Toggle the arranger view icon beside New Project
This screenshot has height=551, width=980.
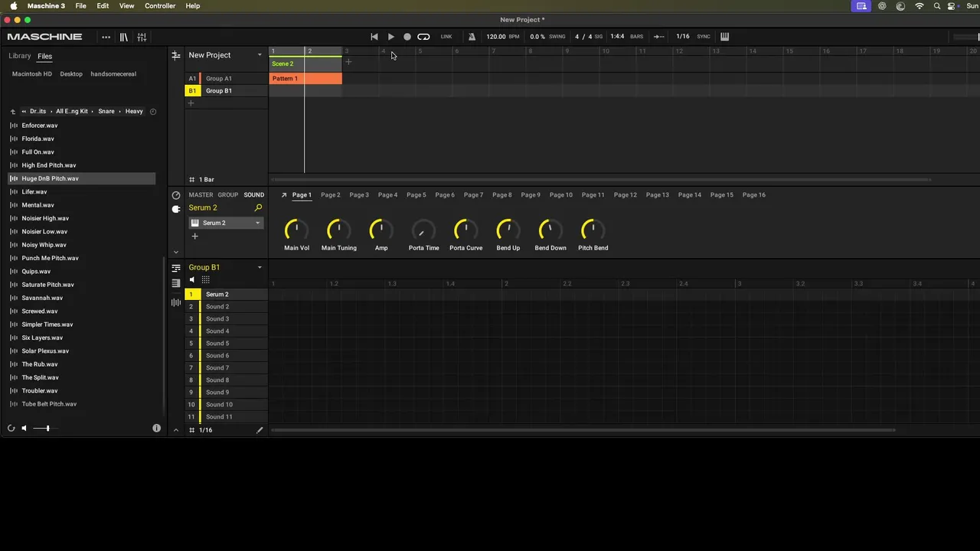176,55
